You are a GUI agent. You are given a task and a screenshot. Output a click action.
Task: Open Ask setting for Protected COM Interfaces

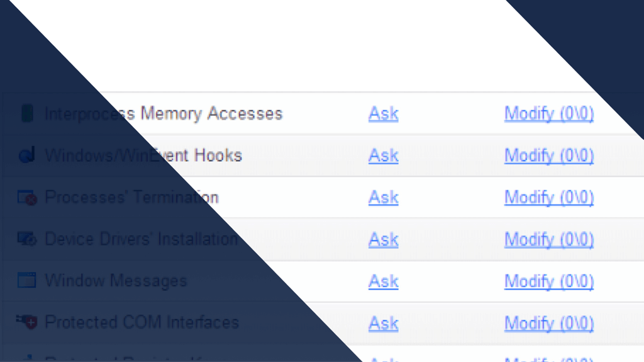[383, 324]
